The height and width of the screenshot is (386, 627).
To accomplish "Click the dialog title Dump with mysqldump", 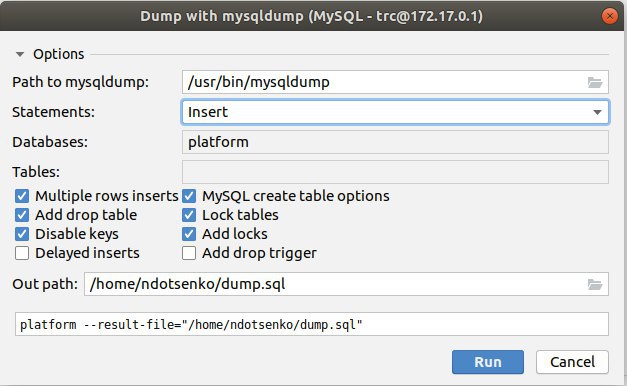I will click(x=312, y=16).
